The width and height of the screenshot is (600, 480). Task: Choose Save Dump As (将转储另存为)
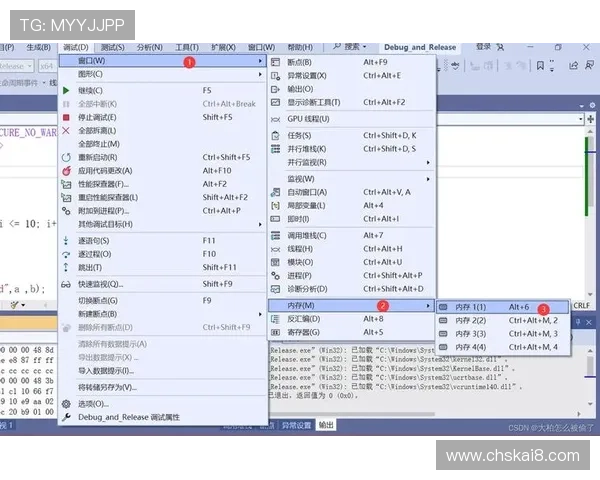(163, 387)
